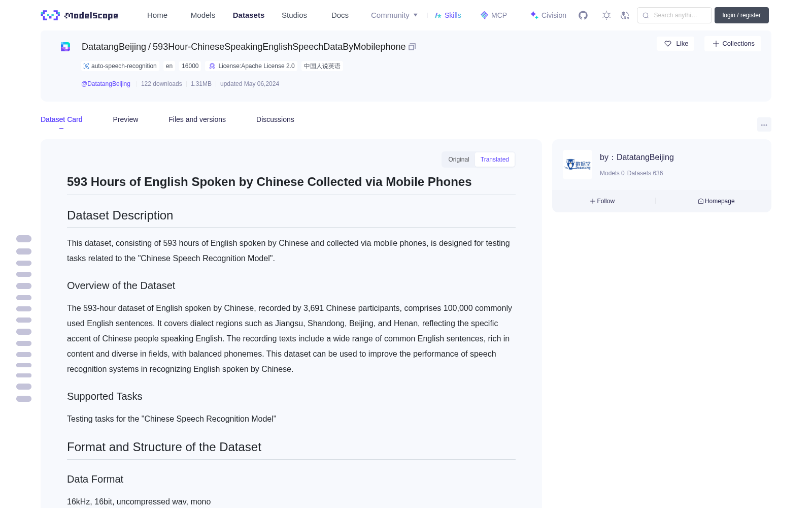Image resolution: width=812 pixels, height=508 pixels.
Task: Open @DatatangBeijing profile link
Action: [106, 84]
